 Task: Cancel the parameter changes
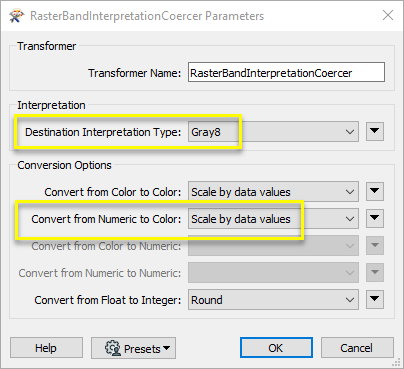pos(357,348)
